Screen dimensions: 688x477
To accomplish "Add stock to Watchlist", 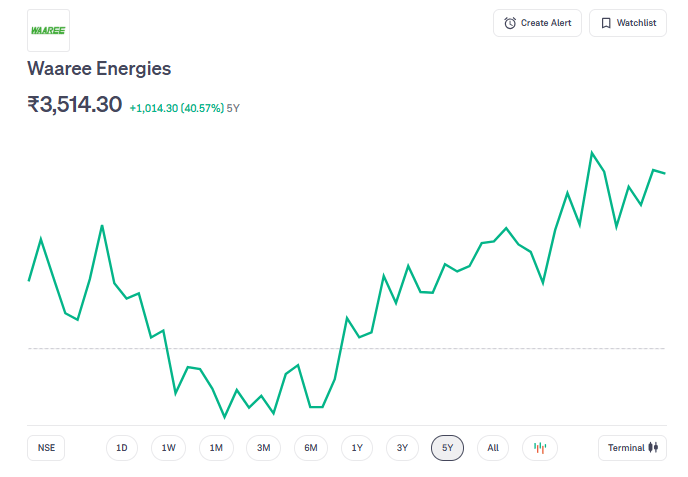I will [x=628, y=23].
